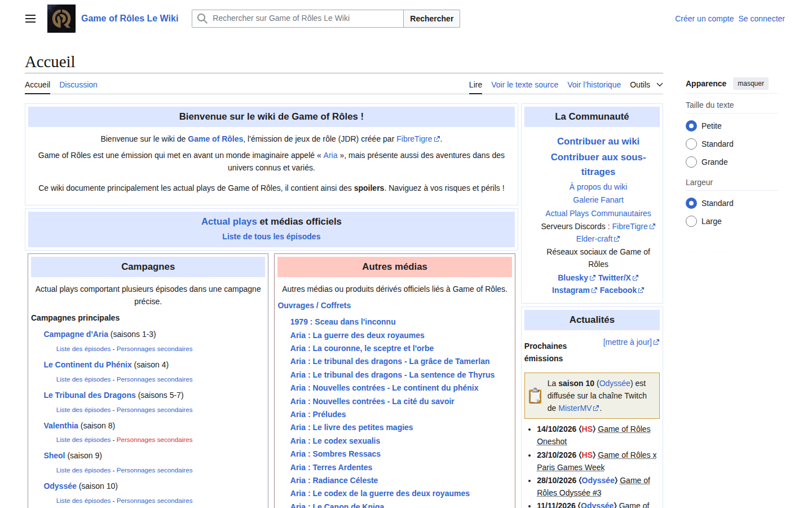Screen dimensions: 812x508
Task: Click the clipboard icon in Actualités notice
Action: [x=535, y=396]
